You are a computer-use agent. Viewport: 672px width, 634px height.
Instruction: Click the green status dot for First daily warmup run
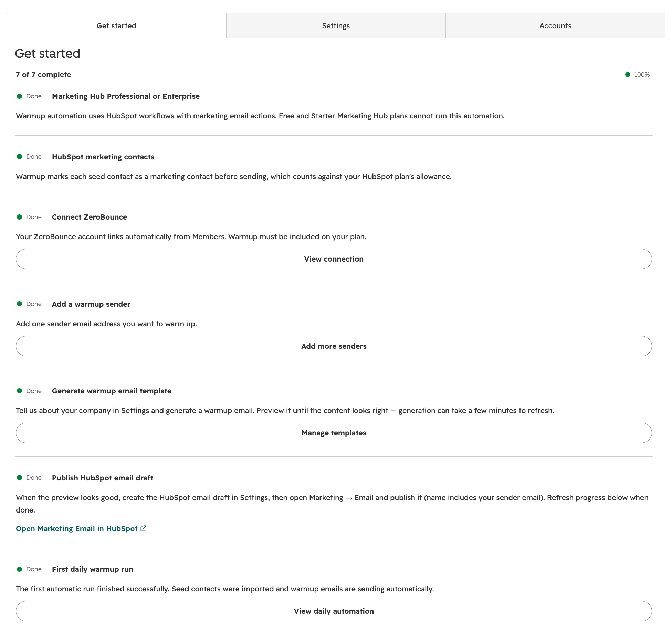20,569
